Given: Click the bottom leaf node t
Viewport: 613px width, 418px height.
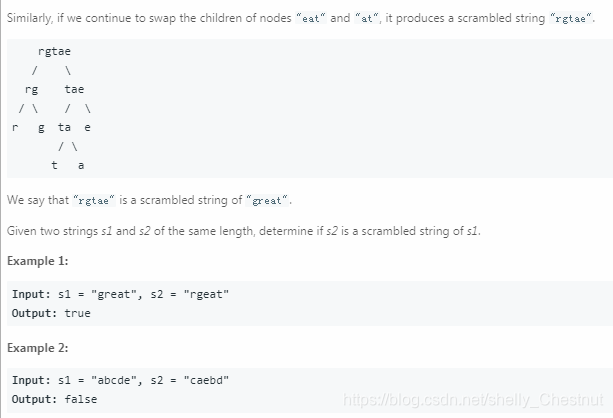Looking at the screenshot, I should click(x=54, y=165).
